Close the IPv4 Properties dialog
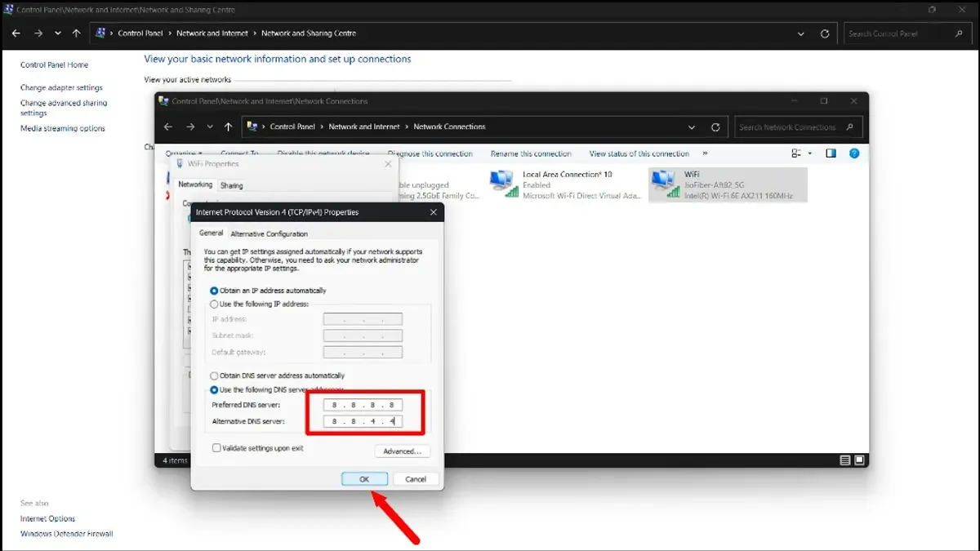Screen dimensions: 980x551 [x=433, y=212]
